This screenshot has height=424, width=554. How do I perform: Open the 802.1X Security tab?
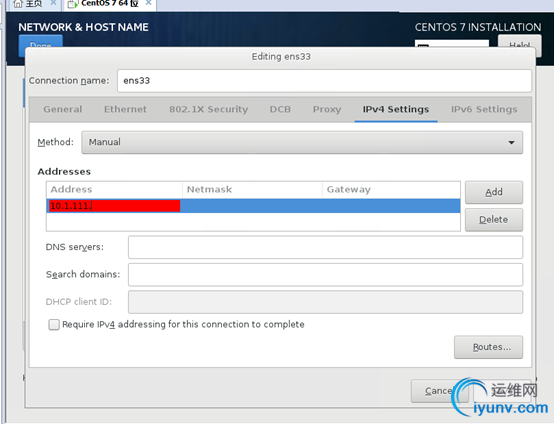tap(208, 109)
